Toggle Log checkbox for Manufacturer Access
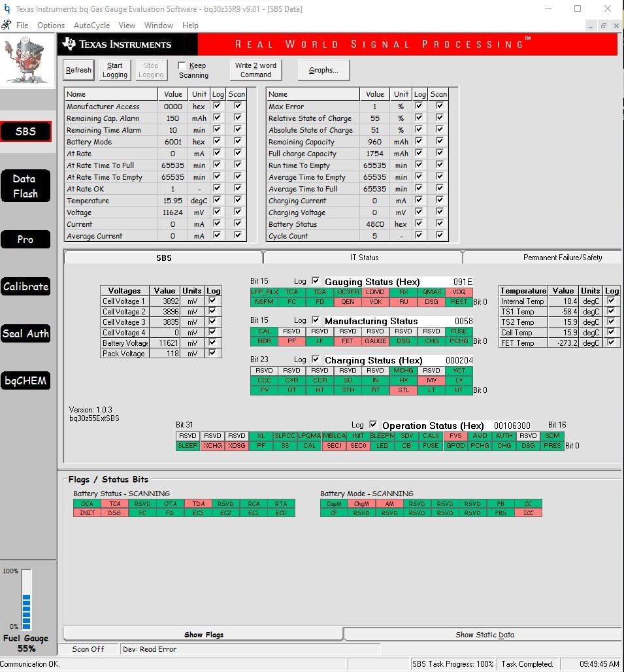The width and height of the screenshot is (624, 672). [x=217, y=106]
